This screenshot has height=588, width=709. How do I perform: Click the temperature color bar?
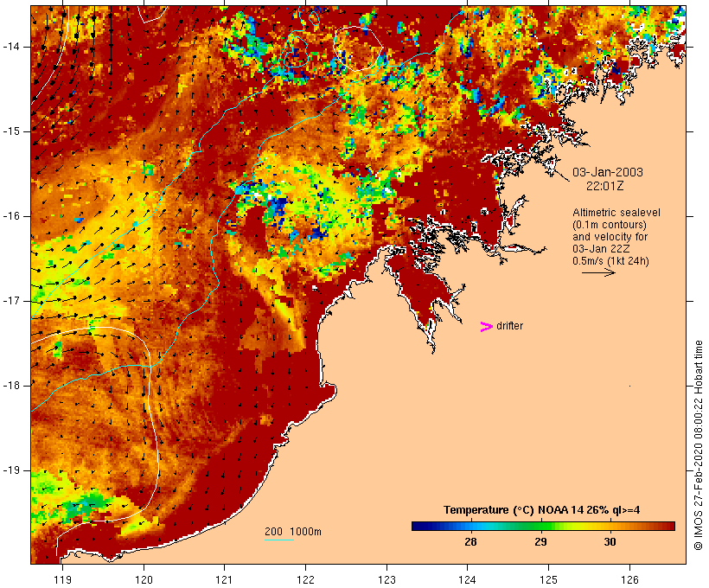(543, 526)
